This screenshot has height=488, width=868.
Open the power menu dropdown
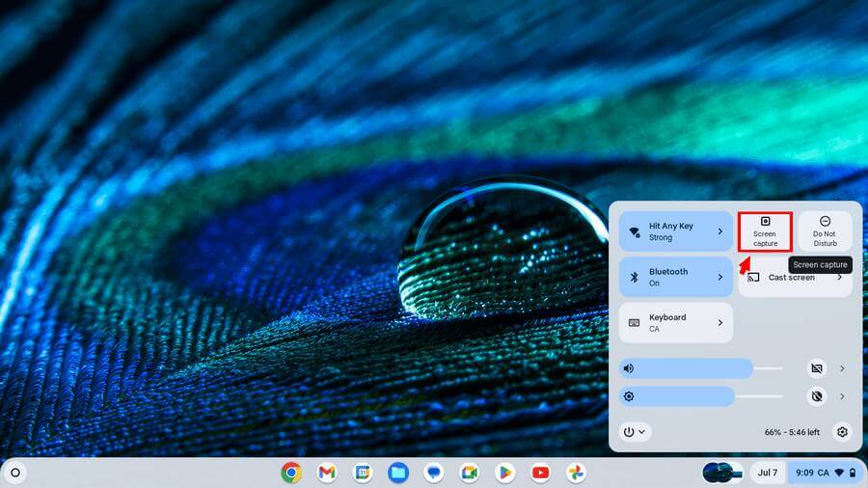click(635, 431)
